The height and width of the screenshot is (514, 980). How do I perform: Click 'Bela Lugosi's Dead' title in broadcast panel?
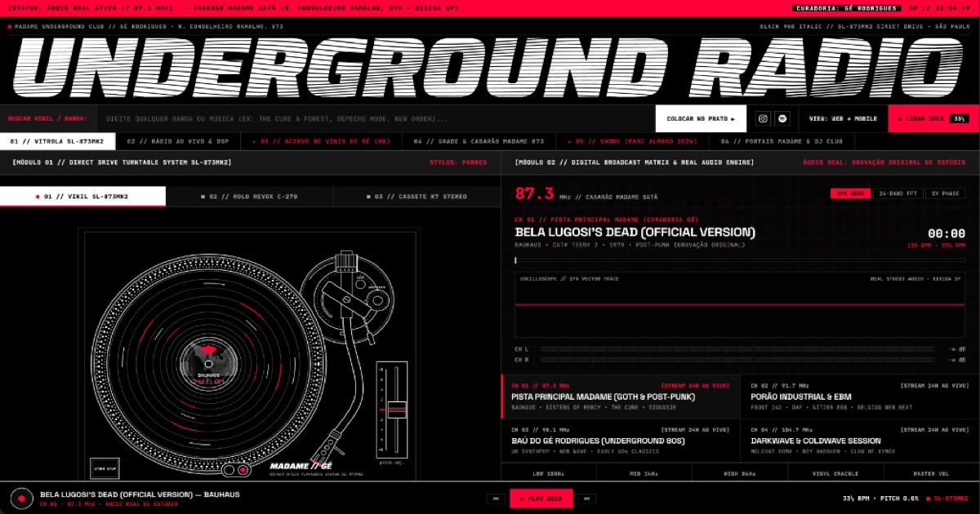click(x=635, y=233)
